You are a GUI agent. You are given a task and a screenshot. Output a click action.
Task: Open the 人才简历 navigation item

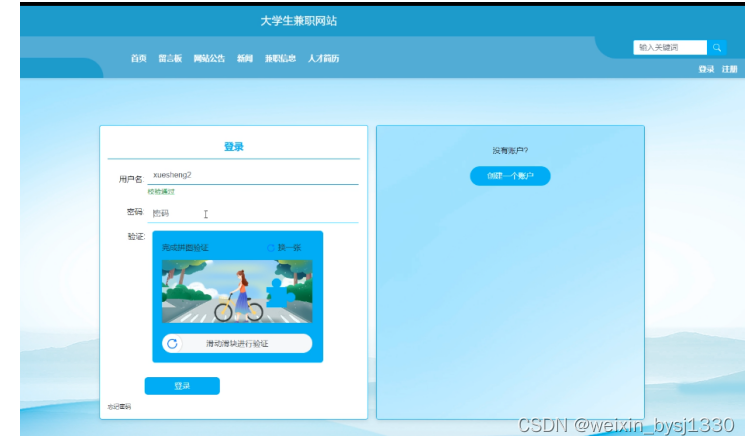(323, 58)
